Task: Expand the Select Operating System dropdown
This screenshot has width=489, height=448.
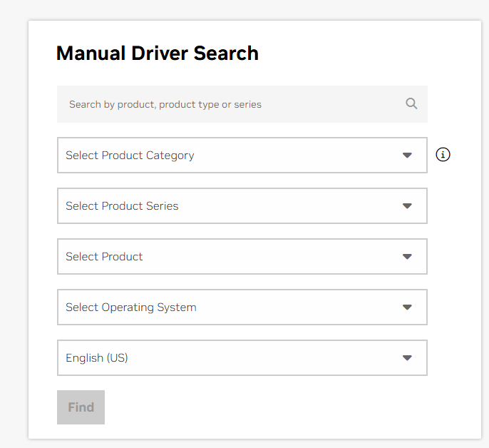Action: pyautogui.click(x=242, y=307)
